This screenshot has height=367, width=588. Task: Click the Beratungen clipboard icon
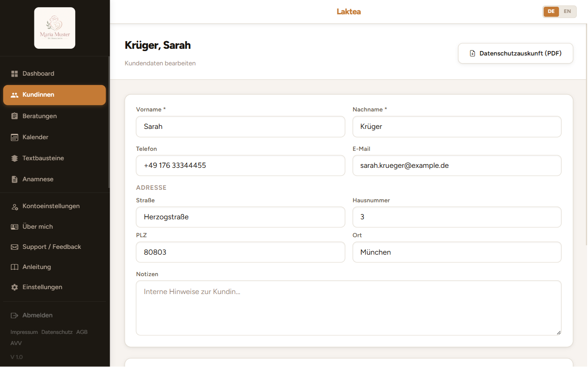point(14,116)
